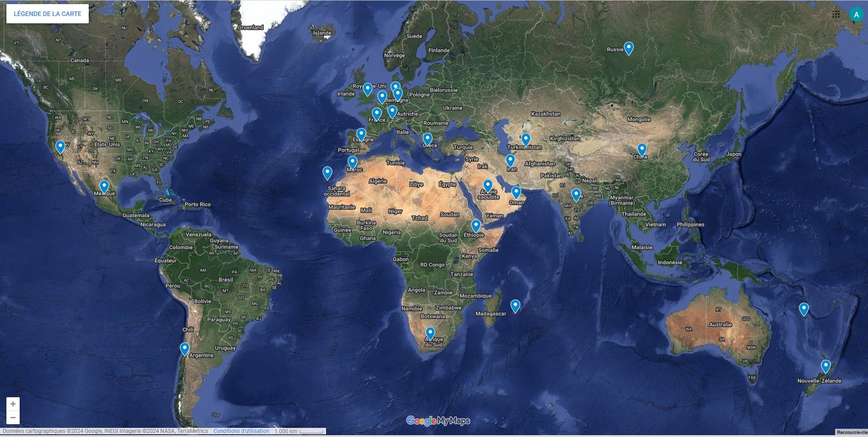Click the marker east of Madagascar
This screenshot has width=868, height=437.
(515, 305)
